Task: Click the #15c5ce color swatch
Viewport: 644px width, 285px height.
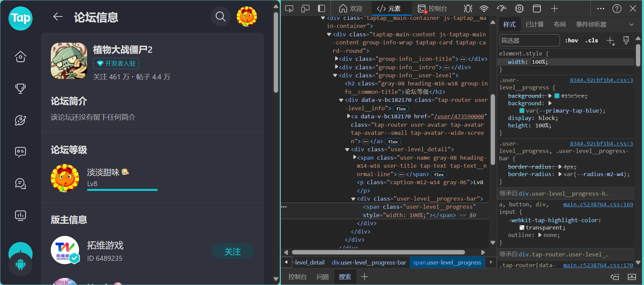Action: [557, 96]
